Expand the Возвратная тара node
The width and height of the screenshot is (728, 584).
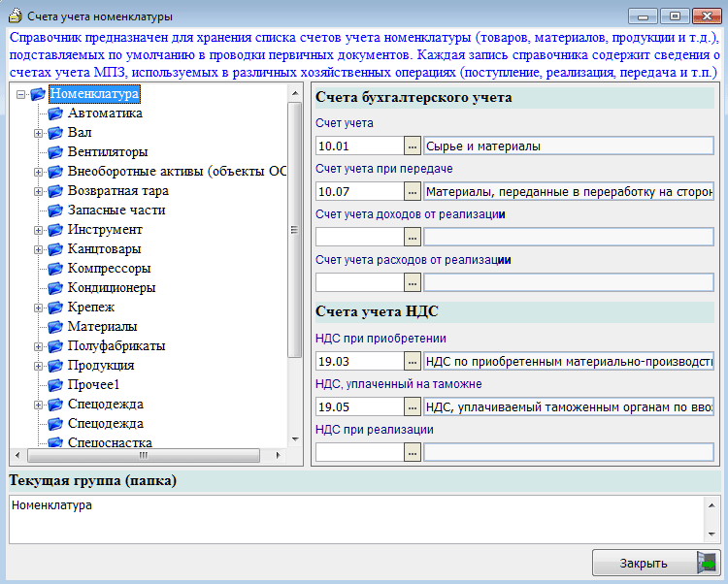tap(38, 191)
